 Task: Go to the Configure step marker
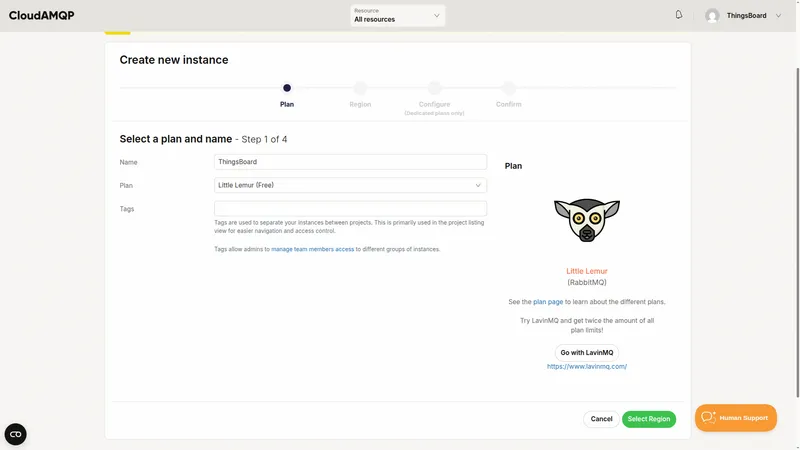click(434, 88)
